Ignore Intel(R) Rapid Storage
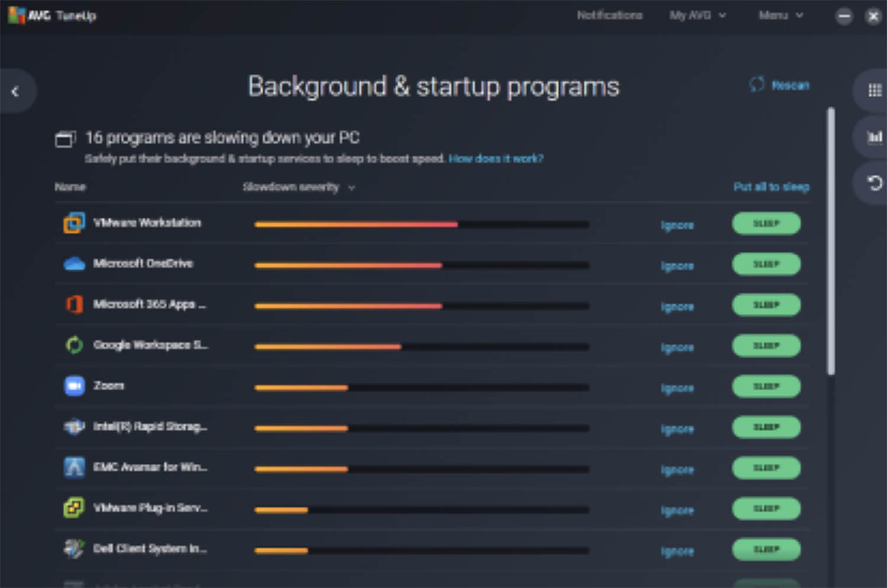Screen dimensions: 887x588 click(677, 429)
